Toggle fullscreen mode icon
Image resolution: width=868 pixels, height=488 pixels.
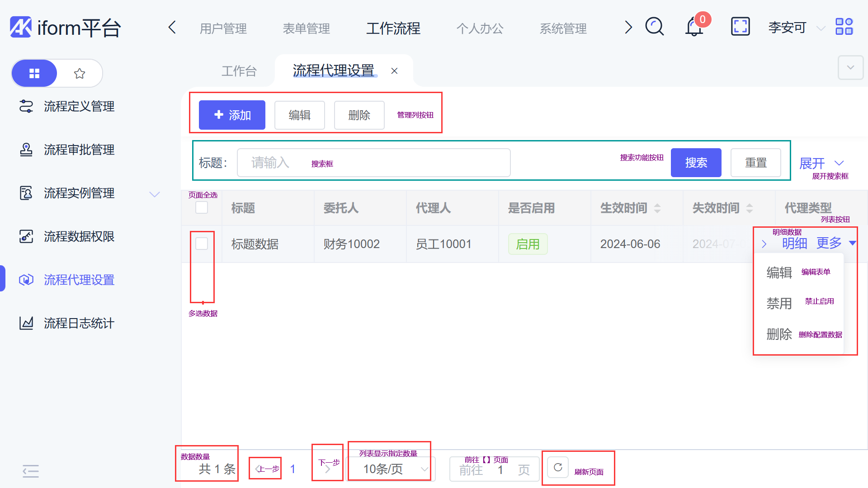click(740, 27)
